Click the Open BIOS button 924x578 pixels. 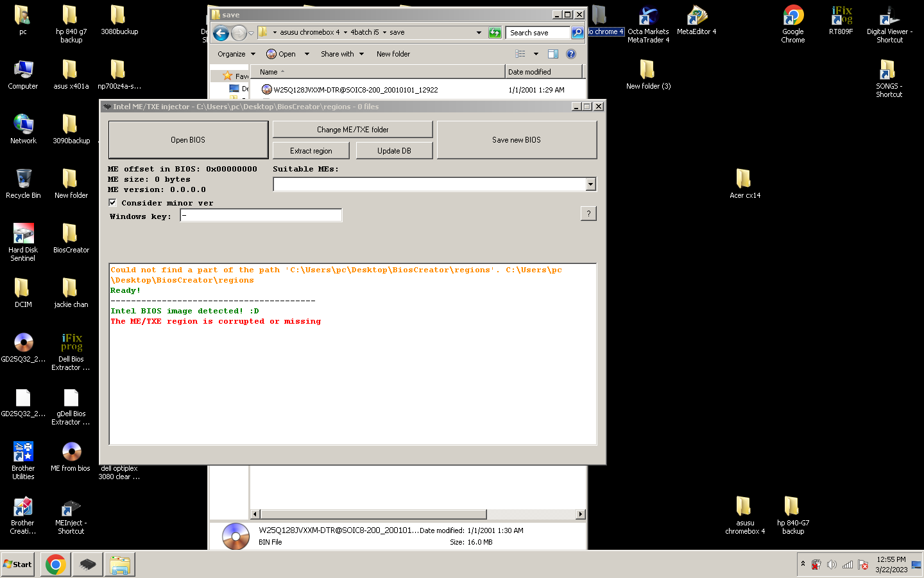(x=188, y=140)
